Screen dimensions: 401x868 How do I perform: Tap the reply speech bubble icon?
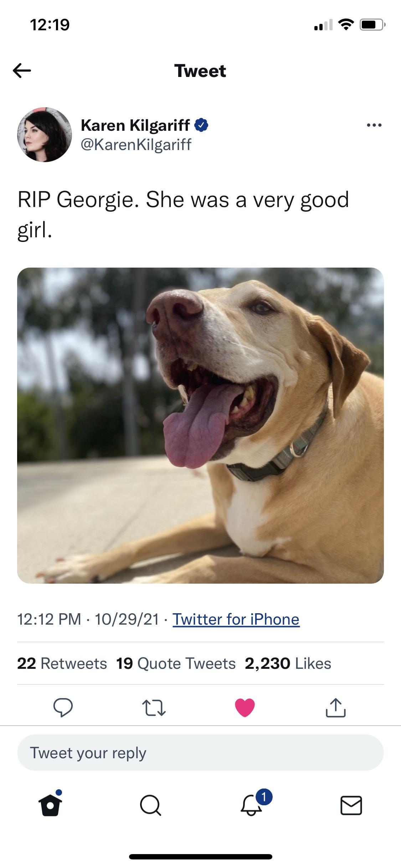63,707
